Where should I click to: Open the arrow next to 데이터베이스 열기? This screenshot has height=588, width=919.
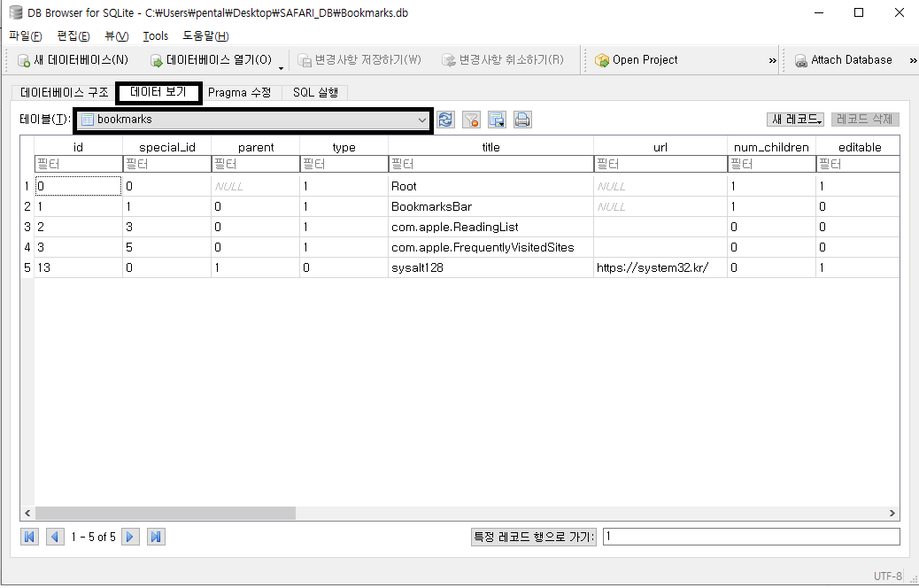(281, 67)
